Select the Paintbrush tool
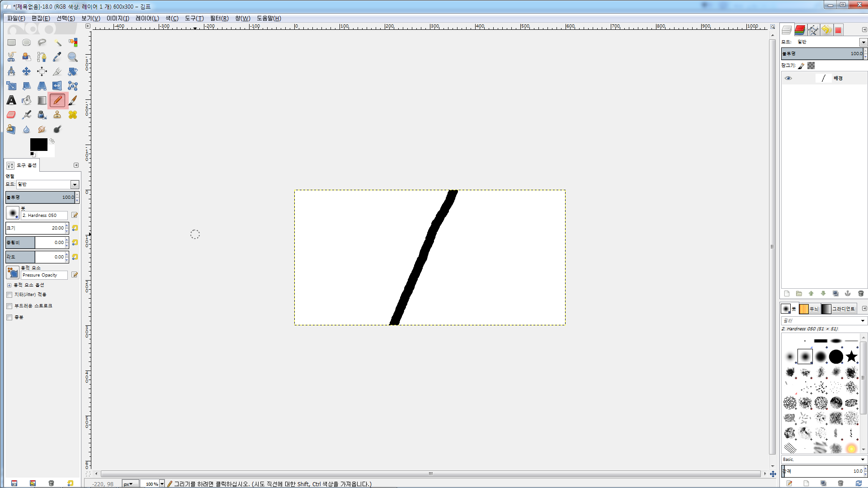Screen dimensions: 868x488 click(73, 100)
